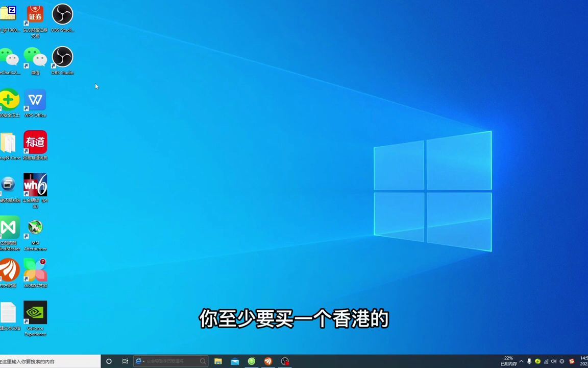Viewport: 588px width, 368px height.
Task: Open the 网易有道词典 desktop shortcut
Action: (35, 146)
